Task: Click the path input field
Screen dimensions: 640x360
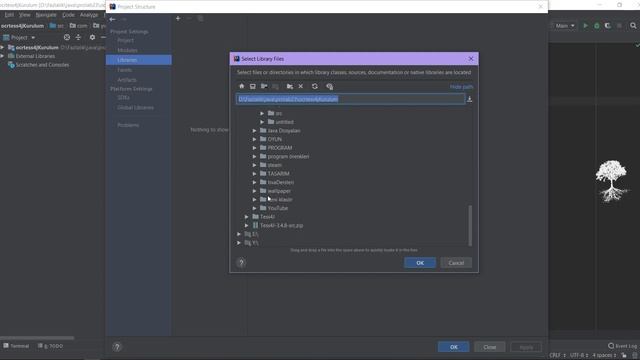Action: point(351,99)
